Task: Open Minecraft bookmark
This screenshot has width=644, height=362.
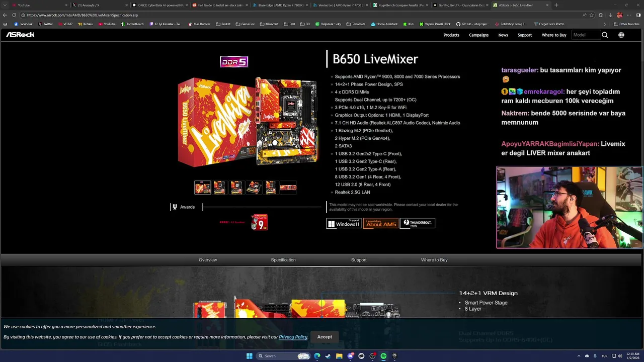Action: pos(269,24)
